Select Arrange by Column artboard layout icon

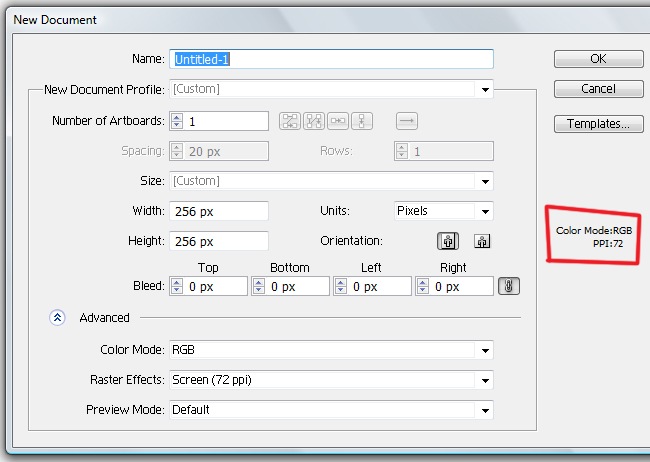click(362, 121)
